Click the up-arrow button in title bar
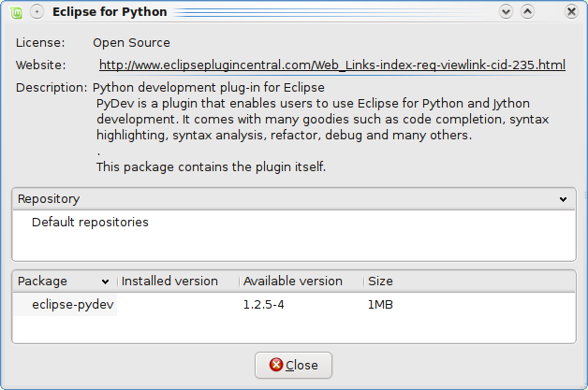Image resolution: width=588 pixels, height=390 pixels. 527,12
